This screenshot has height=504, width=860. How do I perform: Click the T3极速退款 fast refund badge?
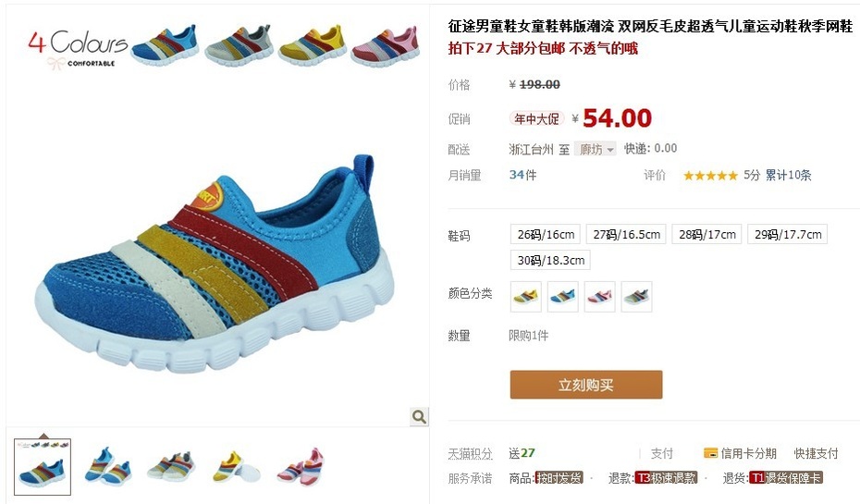[666, 478]
